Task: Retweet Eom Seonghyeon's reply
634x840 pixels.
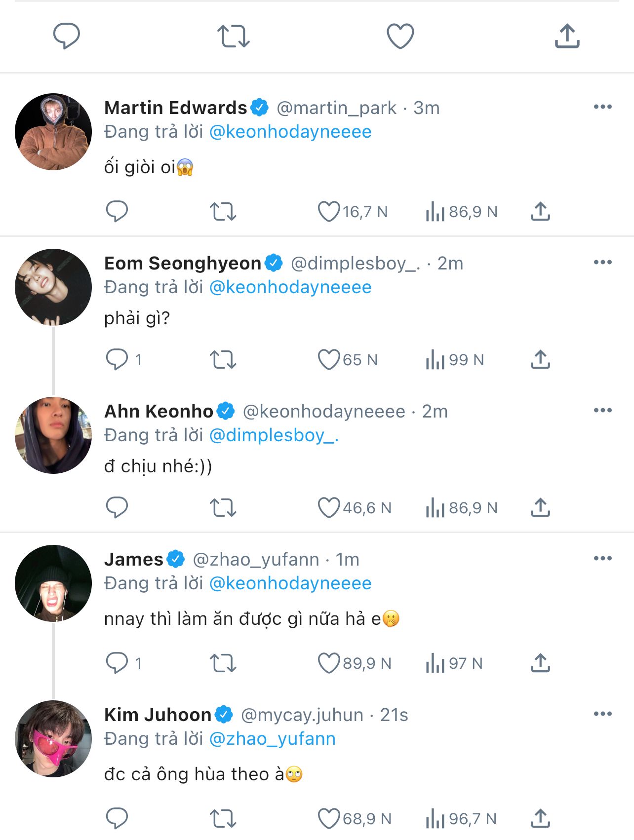Action: [223, 360]
